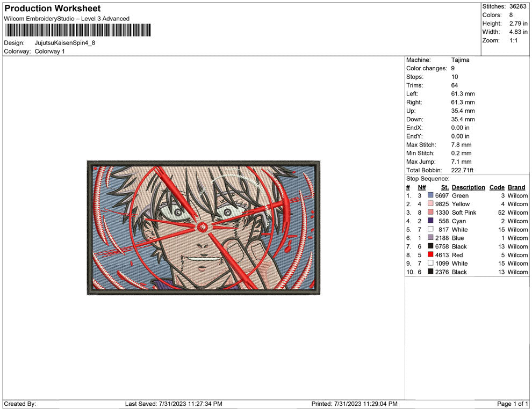This screenshot has width=532, height=409.
Task: Select the color swatch for 1330 Soft Pink
Action: tap(430, 212)
